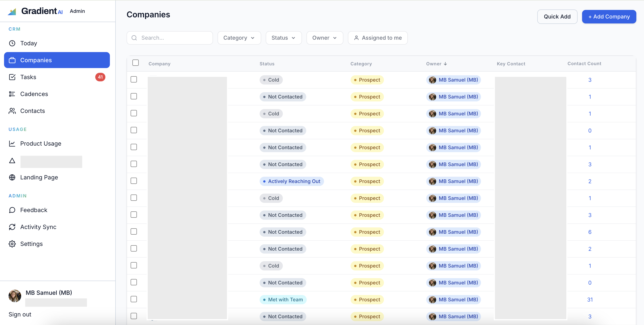Open the Feedback page

tap(57, 210)
